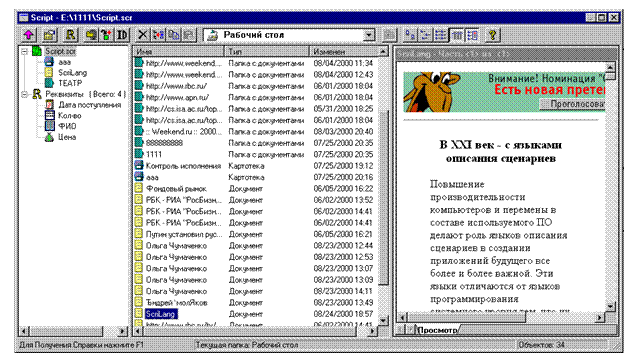The height and width of the screenshot is (362, 639).
Task: Click the icon beside Кол-во
Action: 49,115
